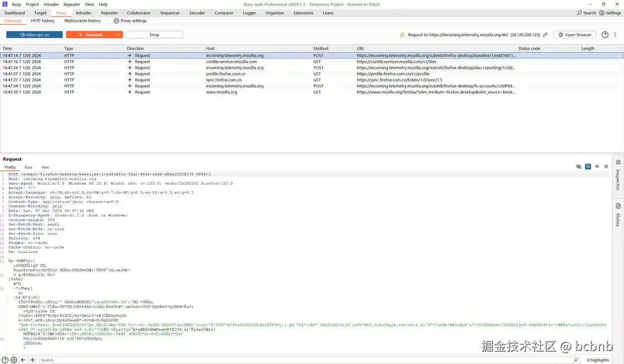Switch to the Extensions tab
Screen dimensions: 624x364
pyautogui.click(x=303, y=13)
